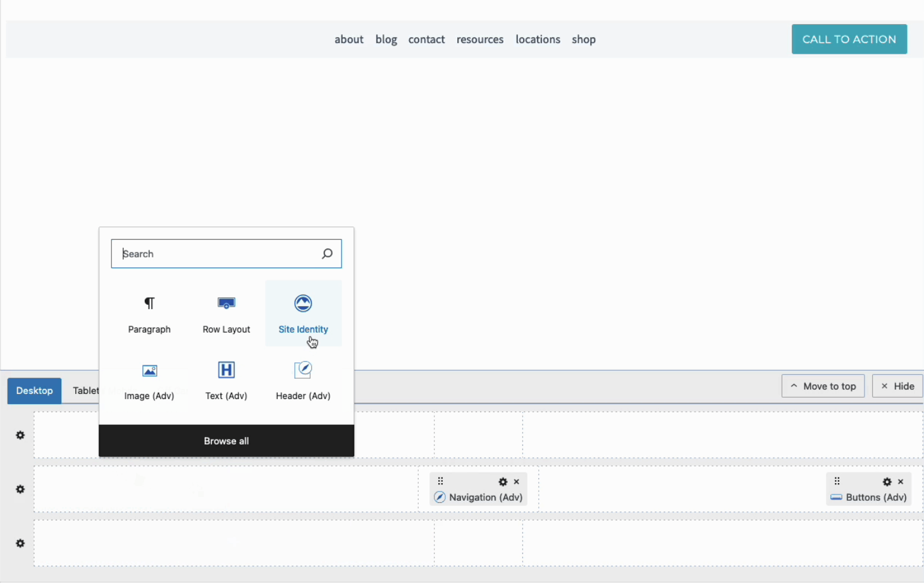Click the search magnifier icon

coord(327,254)
